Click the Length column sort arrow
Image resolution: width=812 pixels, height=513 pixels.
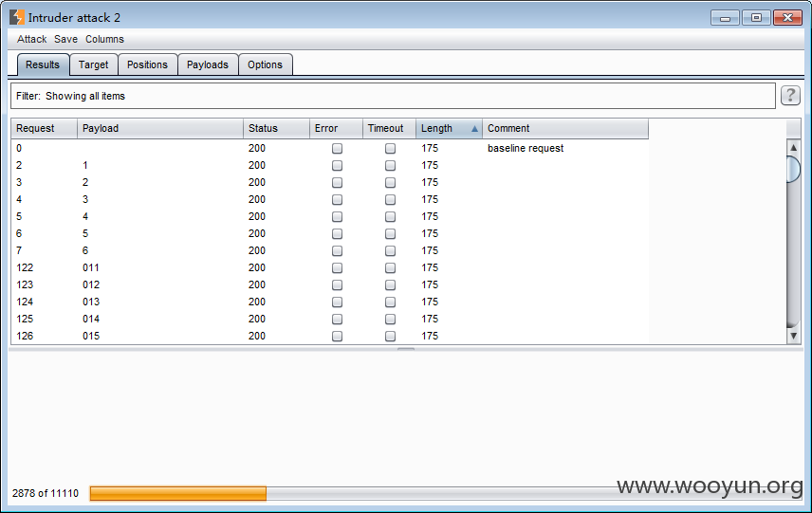click(x=474, y=128)
